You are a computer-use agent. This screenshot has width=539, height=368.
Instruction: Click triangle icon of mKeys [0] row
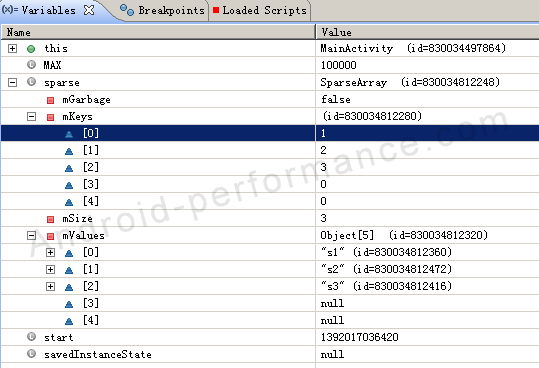pos(69,134)
